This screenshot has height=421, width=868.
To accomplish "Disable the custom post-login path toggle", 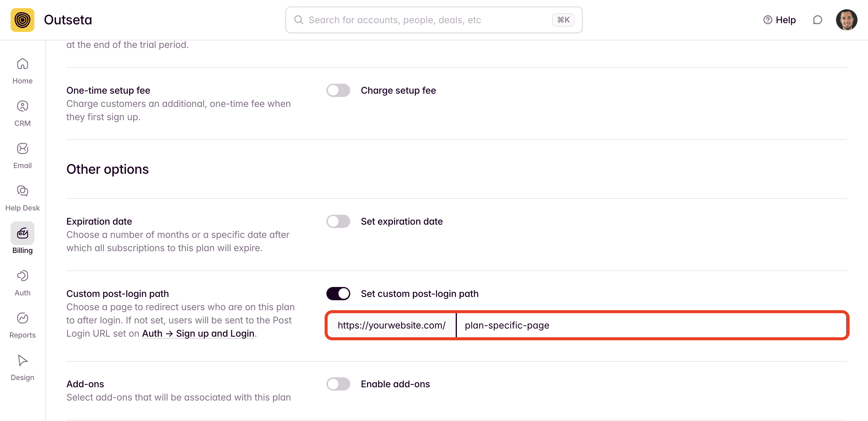I will (338, 294).
